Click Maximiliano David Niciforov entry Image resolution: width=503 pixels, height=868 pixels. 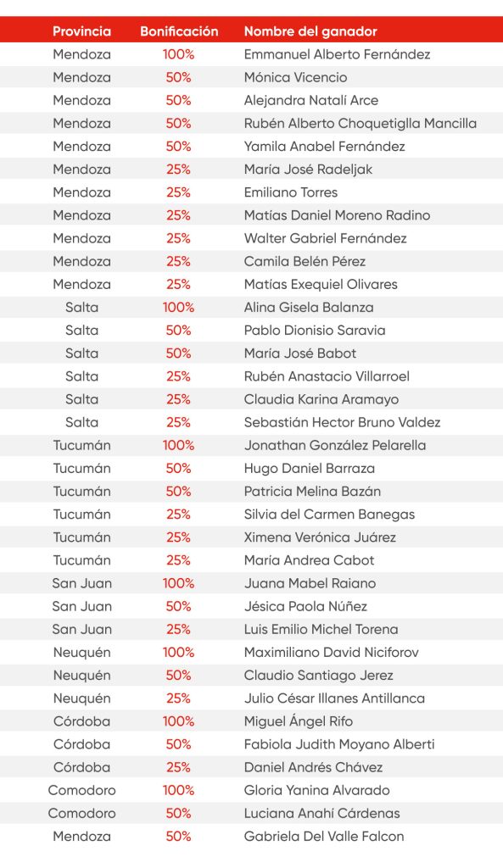pyautogui.click(x=332, y=652)
